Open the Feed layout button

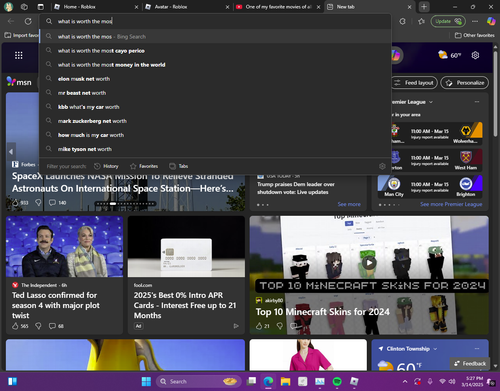pos(414,83)
